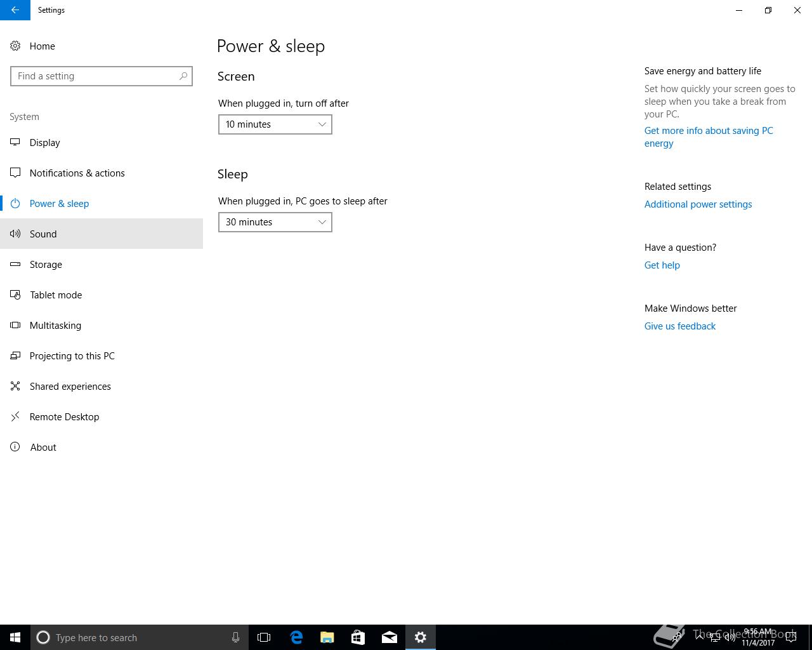Click the Cortana microphone icon
Screen dimensions: 812x650
(x=235, y=637)
